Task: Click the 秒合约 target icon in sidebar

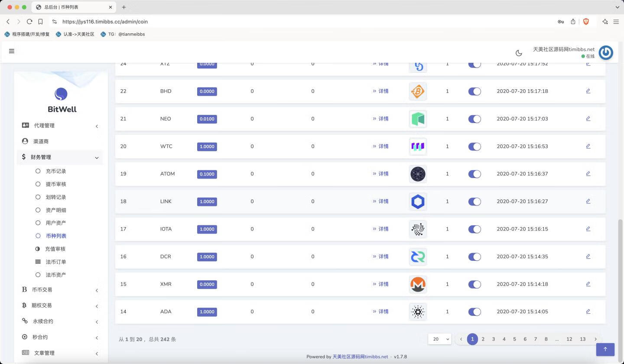Action: coord(24,337)
